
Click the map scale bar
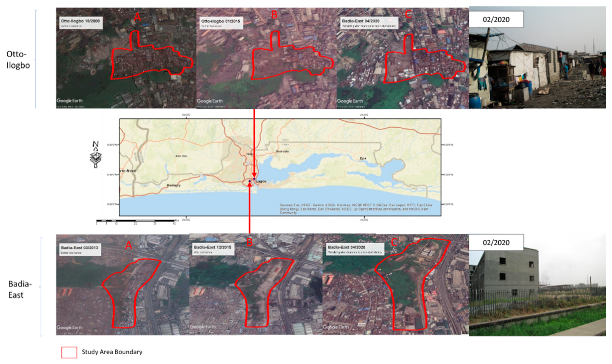(x=136, y=221)
